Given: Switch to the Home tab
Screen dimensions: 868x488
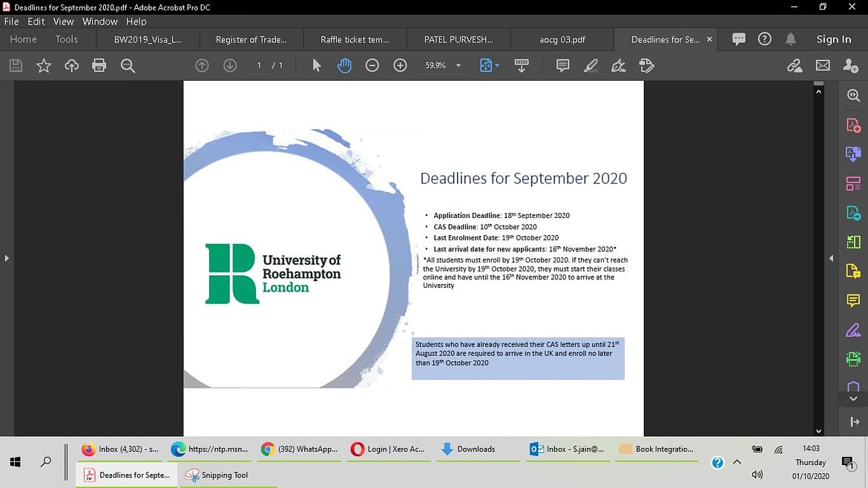Looking at the screenshot, I should click(23, 39).
